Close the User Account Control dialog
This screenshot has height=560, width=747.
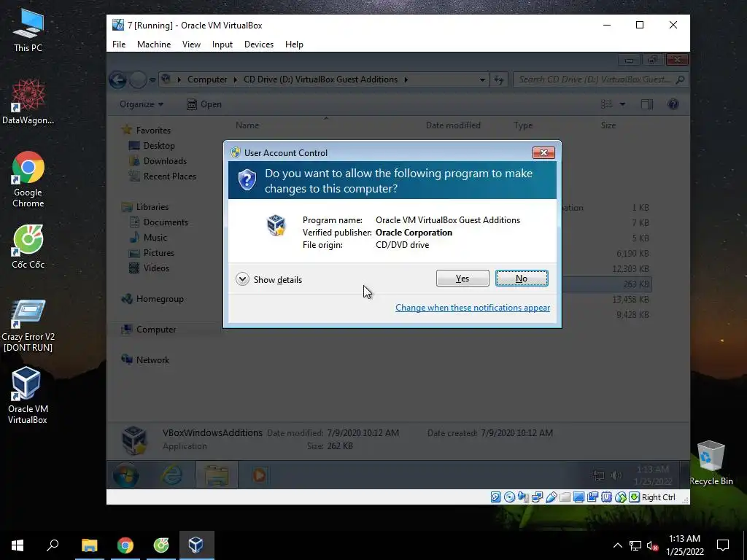point(543,152)
